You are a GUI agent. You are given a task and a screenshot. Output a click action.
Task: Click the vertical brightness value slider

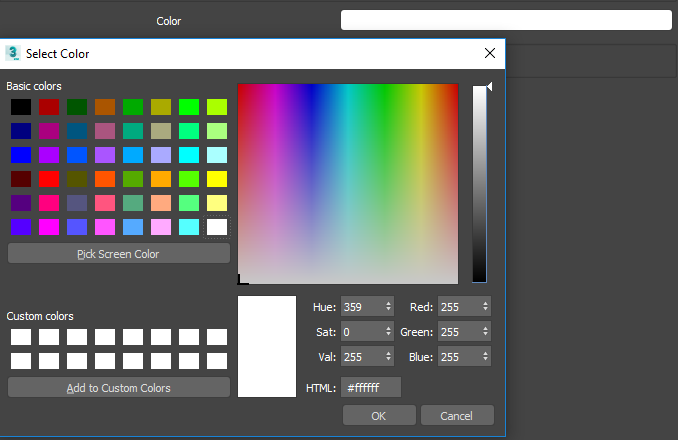(x=480, y=184)
